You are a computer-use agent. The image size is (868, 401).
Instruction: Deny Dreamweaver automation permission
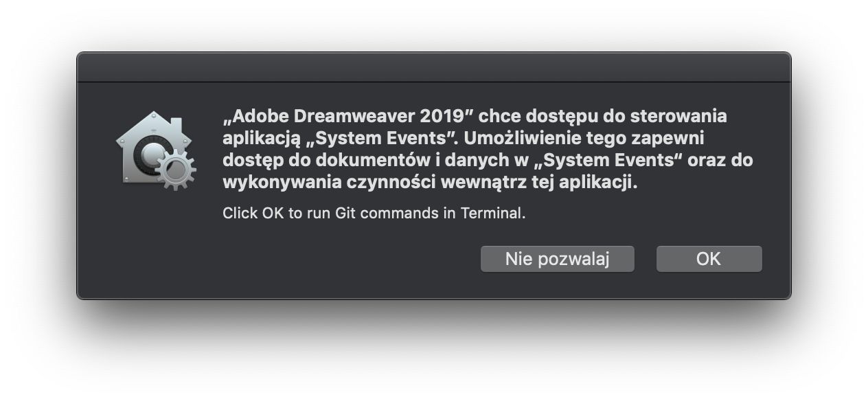(x=558, y=259)
